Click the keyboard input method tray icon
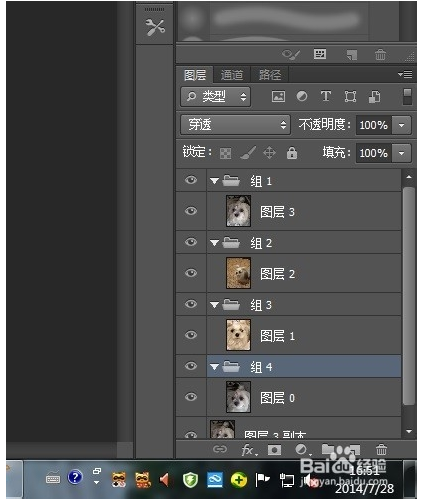This screenshot has width=430, height=503. [53, 479]
